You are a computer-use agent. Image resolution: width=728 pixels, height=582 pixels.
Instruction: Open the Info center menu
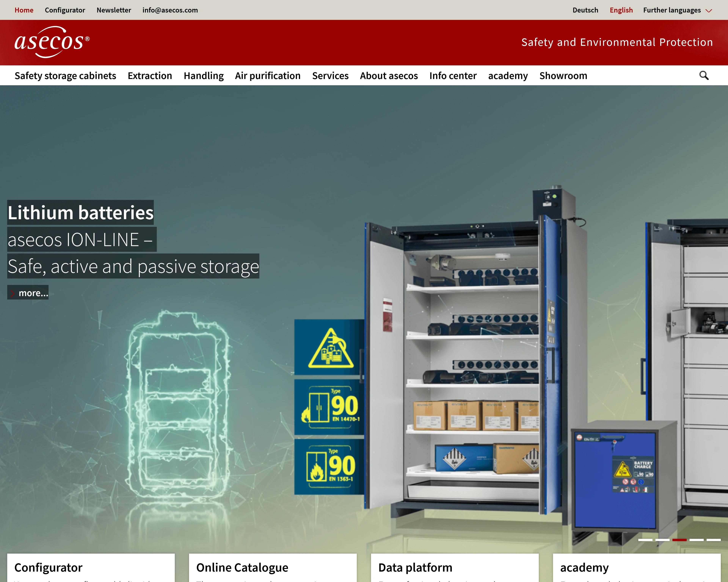(x=453, y=76)
